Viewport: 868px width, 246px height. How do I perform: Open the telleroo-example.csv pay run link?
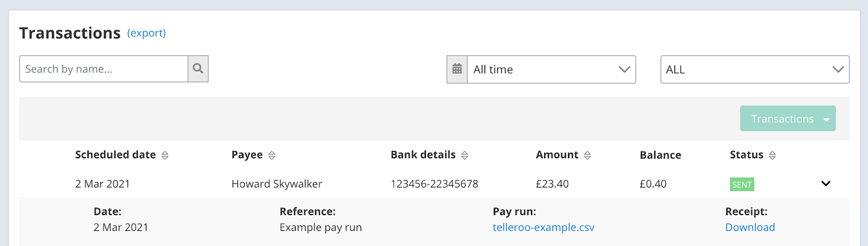pyautogui.click(x=543, y=228)
